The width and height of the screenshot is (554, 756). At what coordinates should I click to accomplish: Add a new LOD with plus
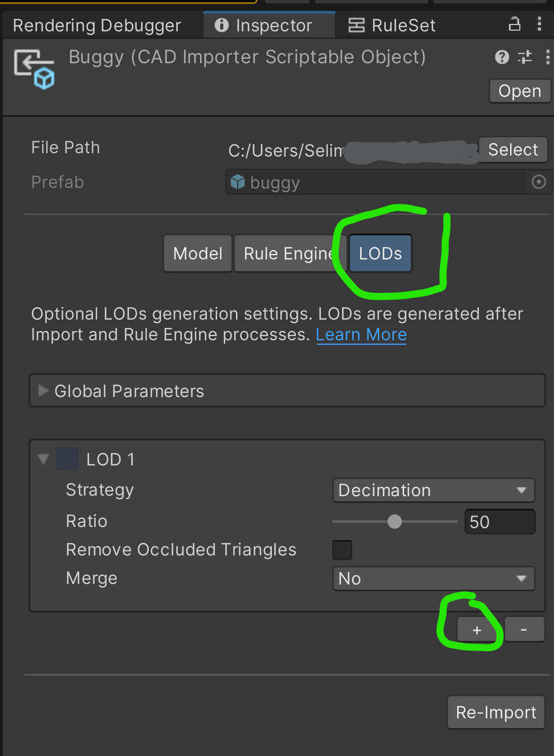pos(477,630)
